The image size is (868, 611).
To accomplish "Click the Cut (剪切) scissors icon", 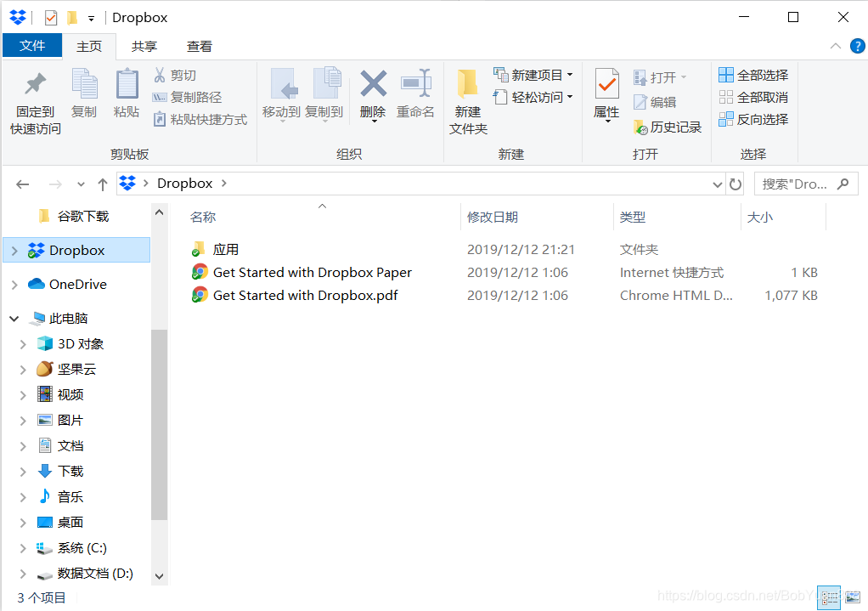I will point(160,75).
